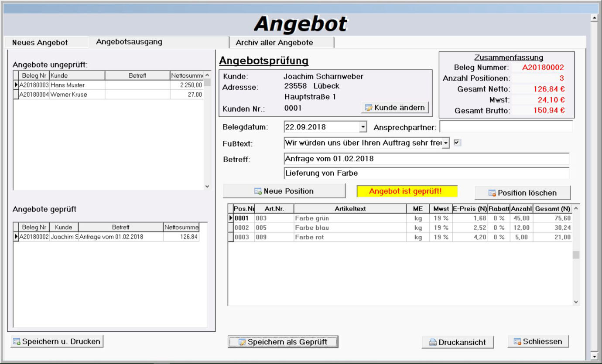Click the Betreff field with Anfrage text
602x364 pixels.
426,159
